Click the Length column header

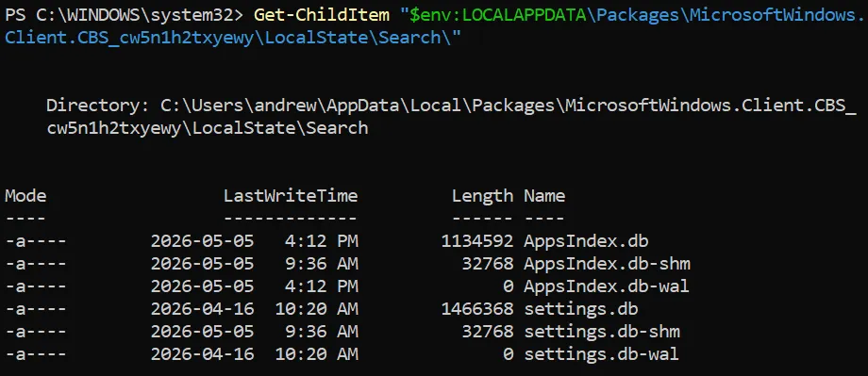(x=483, y=196)
